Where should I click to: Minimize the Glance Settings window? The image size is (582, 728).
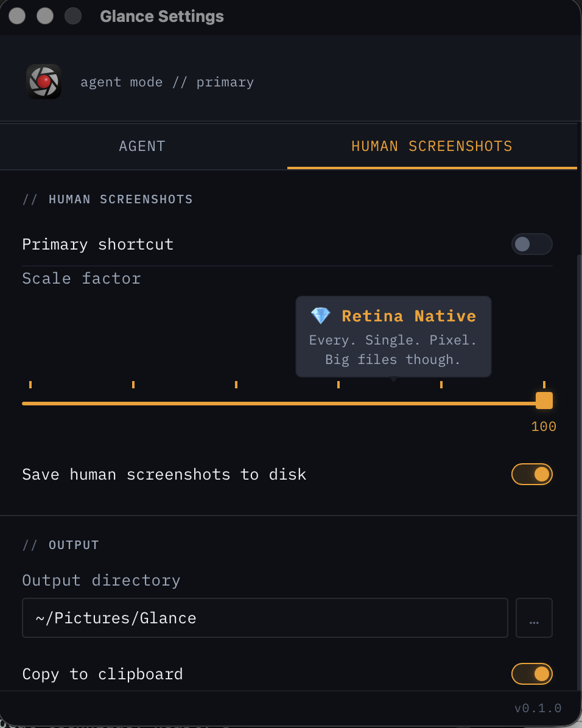coord(45,16)
